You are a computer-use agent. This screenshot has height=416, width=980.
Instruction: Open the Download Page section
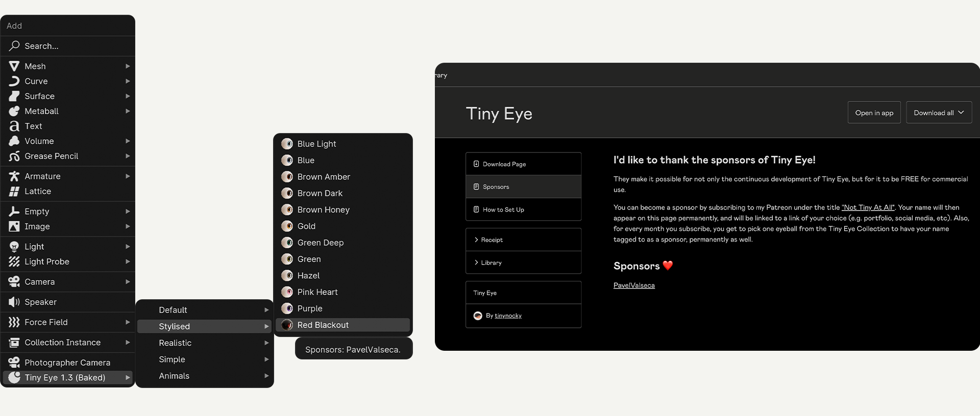click(524, 164)
